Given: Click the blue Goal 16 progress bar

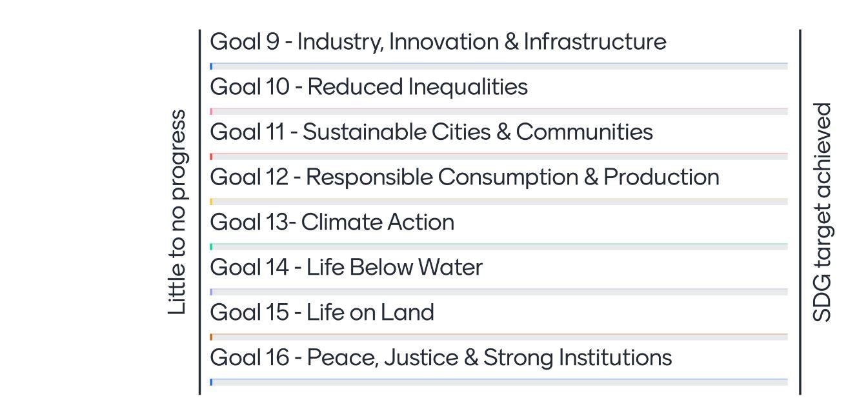Looking at the screenshot, I should coord(499,382).
